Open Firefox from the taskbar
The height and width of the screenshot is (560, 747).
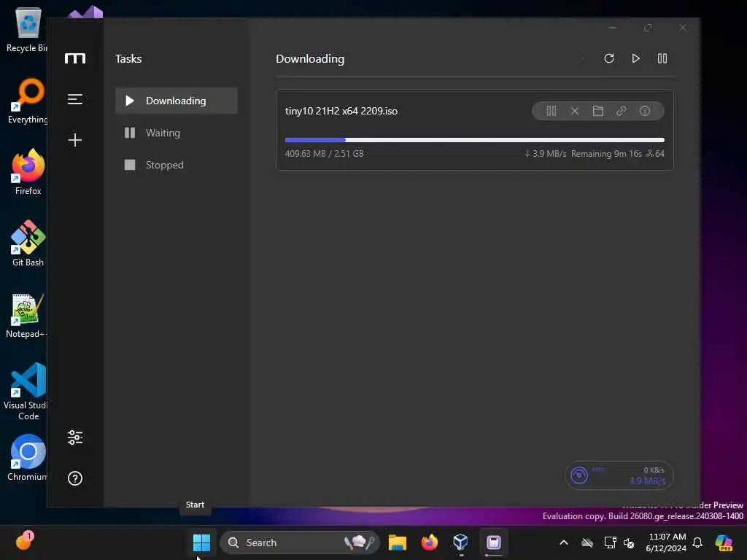(429, 542)
